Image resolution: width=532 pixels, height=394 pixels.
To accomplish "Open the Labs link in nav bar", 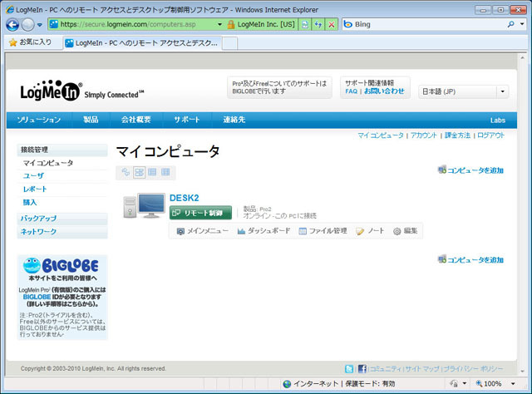I will pos(498,121).
